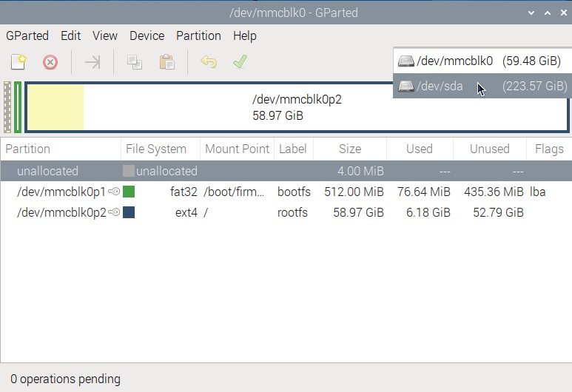Open the GParted menu
The image size is (572, 392).
[27, 36]
